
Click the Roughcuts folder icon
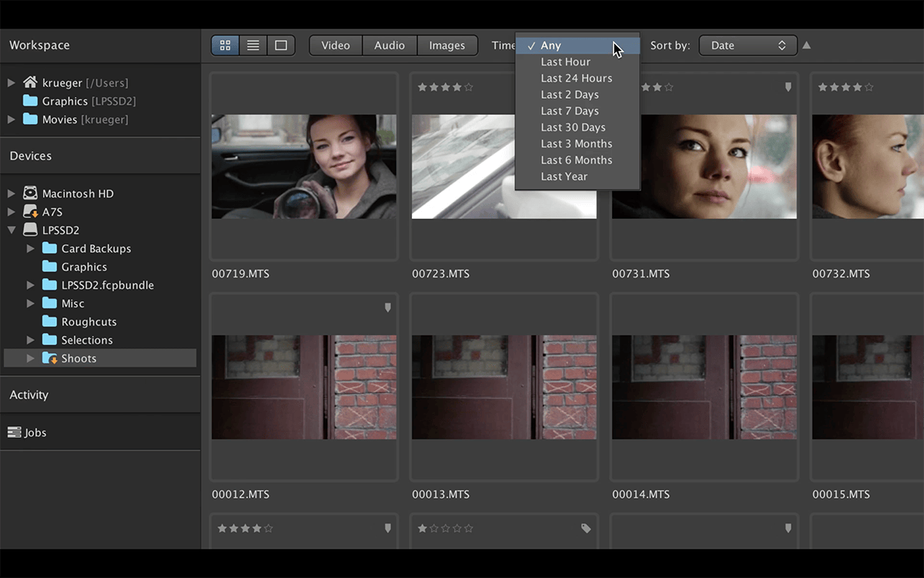[50, 321]
